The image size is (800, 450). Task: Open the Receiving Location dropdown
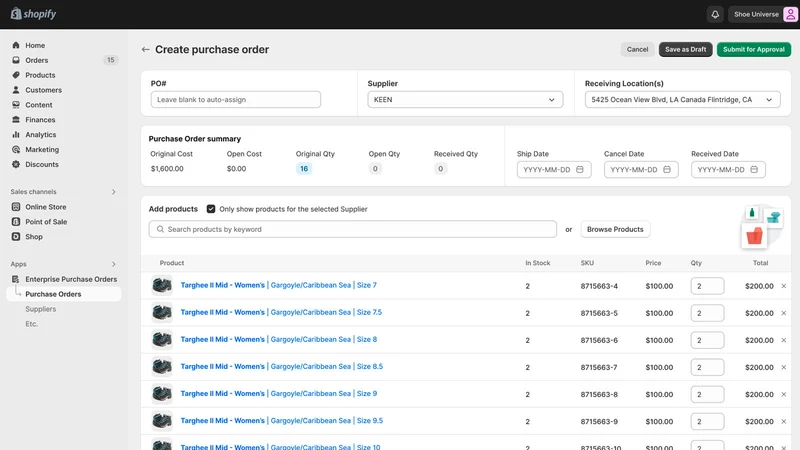[x=682, y=99]
